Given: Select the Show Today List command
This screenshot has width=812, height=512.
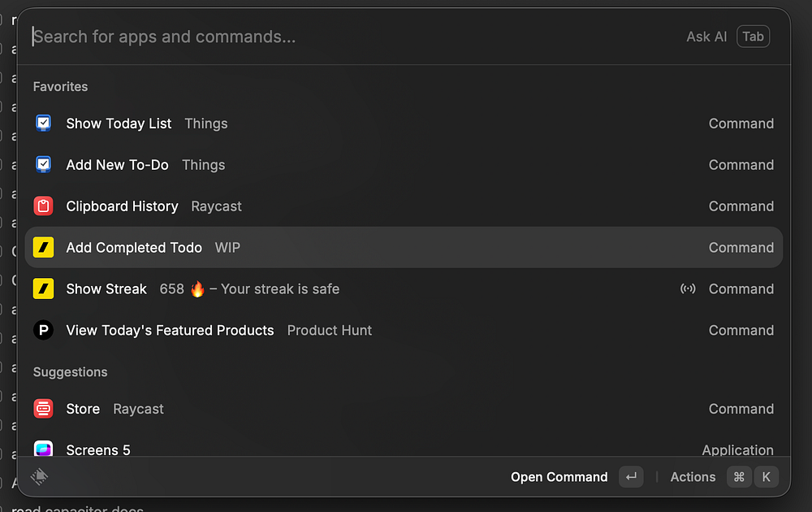Looking at the screenshot, I should [119, 124].
